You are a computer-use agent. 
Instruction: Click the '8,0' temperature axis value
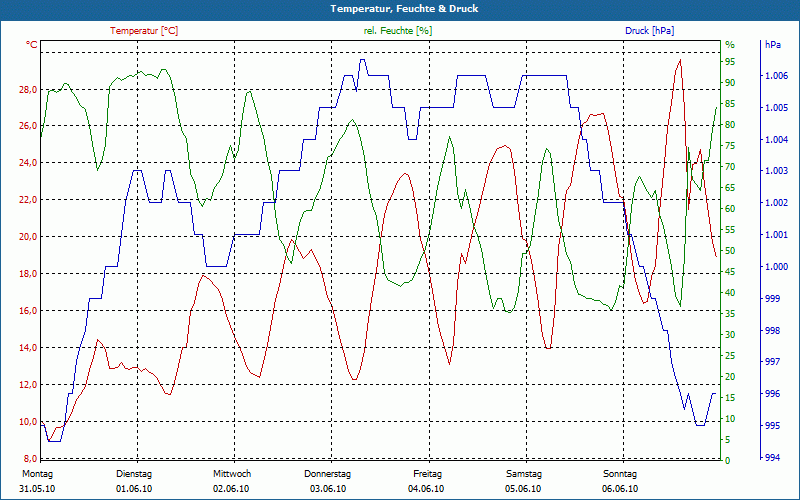[30, 459]
